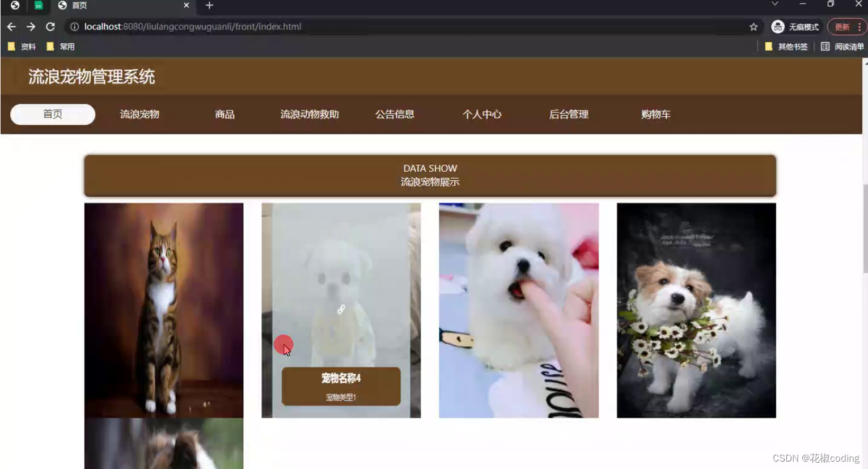Bookmark this page with the star icon
Viewport: 868px width, 469px height.
click(x=753, y=27)
